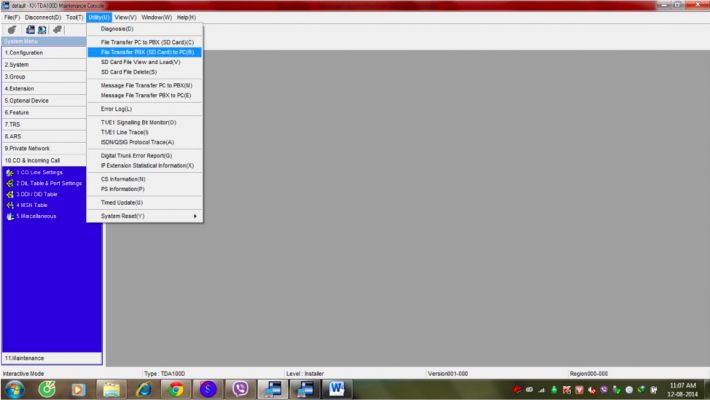Click the CO Line Settings icon

(10, 173)
